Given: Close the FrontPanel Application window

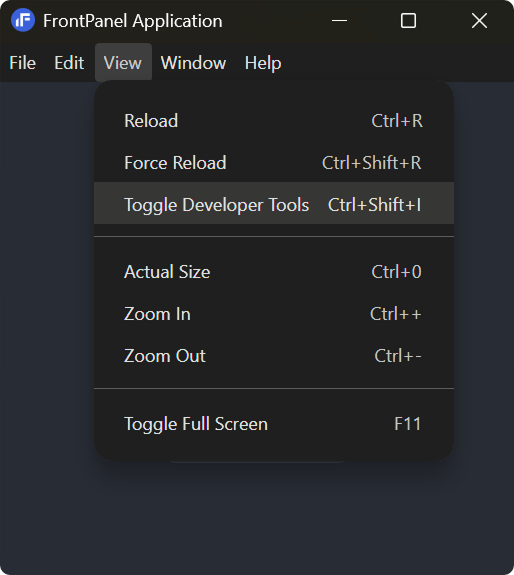Looking at the screenshot, I should coord(479,21).
